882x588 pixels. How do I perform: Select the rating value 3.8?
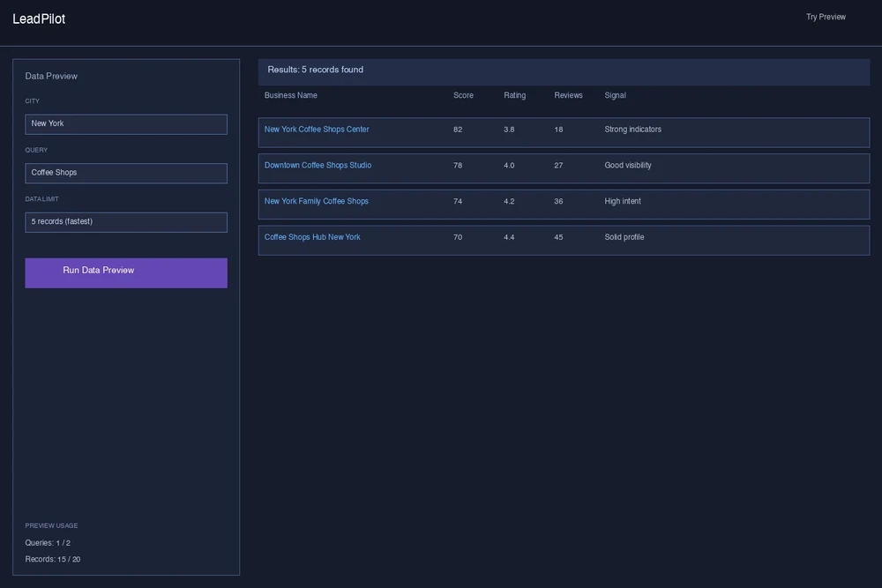coord(509,130)
